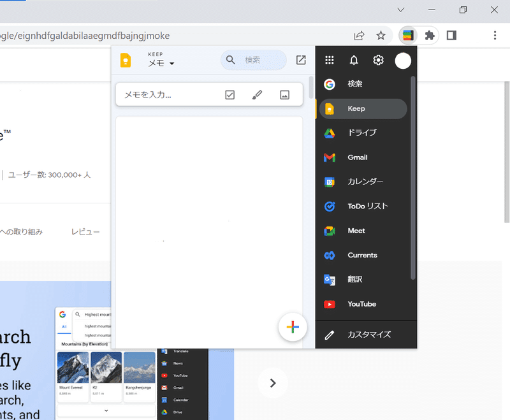Open Gmail from the app list
510x420 pixels.
click(x=363, y=157)
